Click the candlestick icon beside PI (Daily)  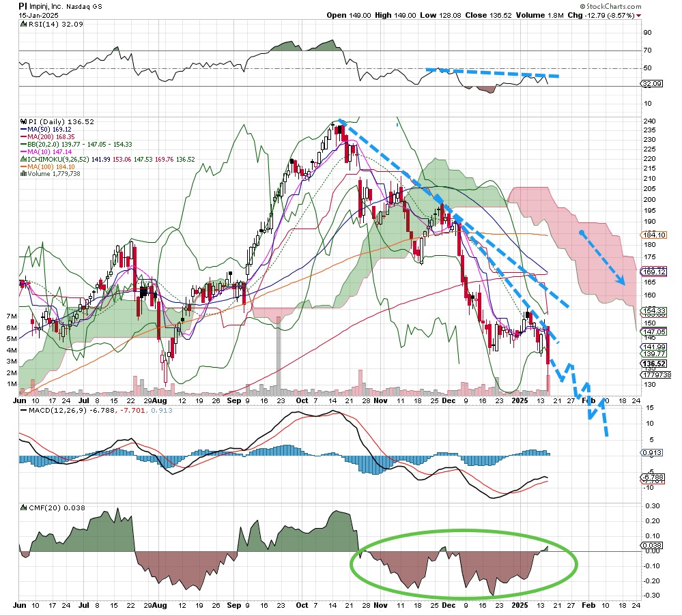[x=23, y=121]
